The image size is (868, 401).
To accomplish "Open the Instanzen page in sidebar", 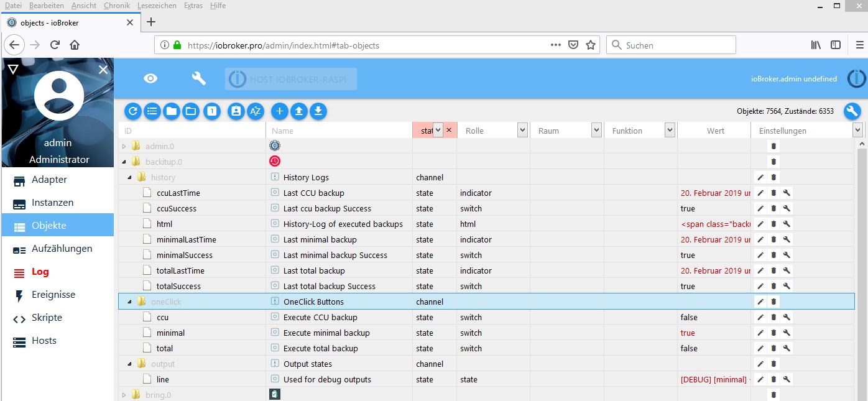I will pyautogui.click(x=57, y=203).
